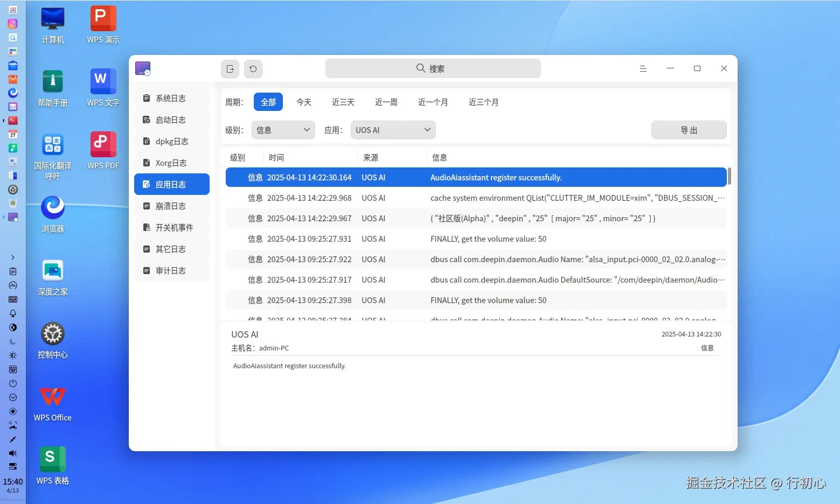
Task: Open the WPS PDF desktop icon
Action: (103, 152)
